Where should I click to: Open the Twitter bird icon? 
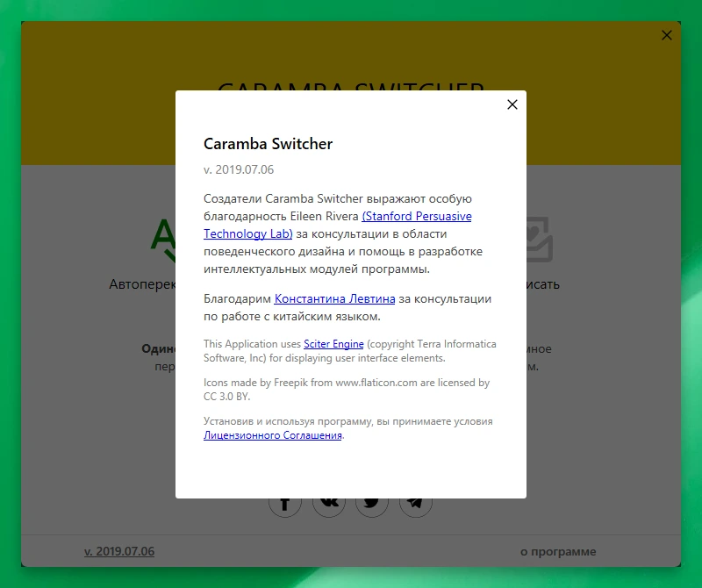(x=371, y=507)
